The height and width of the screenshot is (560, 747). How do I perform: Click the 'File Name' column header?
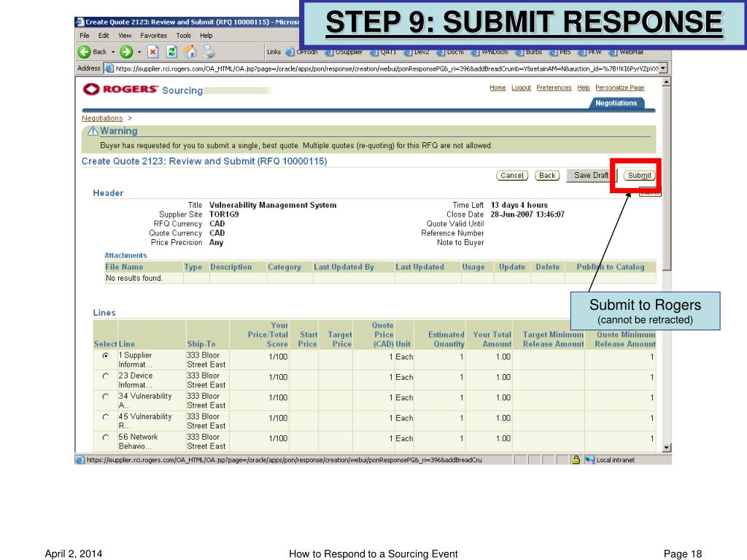(124, 267)
